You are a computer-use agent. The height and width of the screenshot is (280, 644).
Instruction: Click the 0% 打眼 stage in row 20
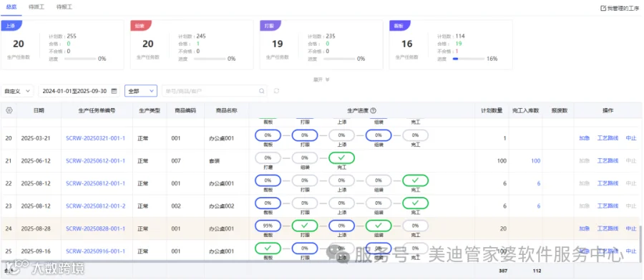coord(304,135)
